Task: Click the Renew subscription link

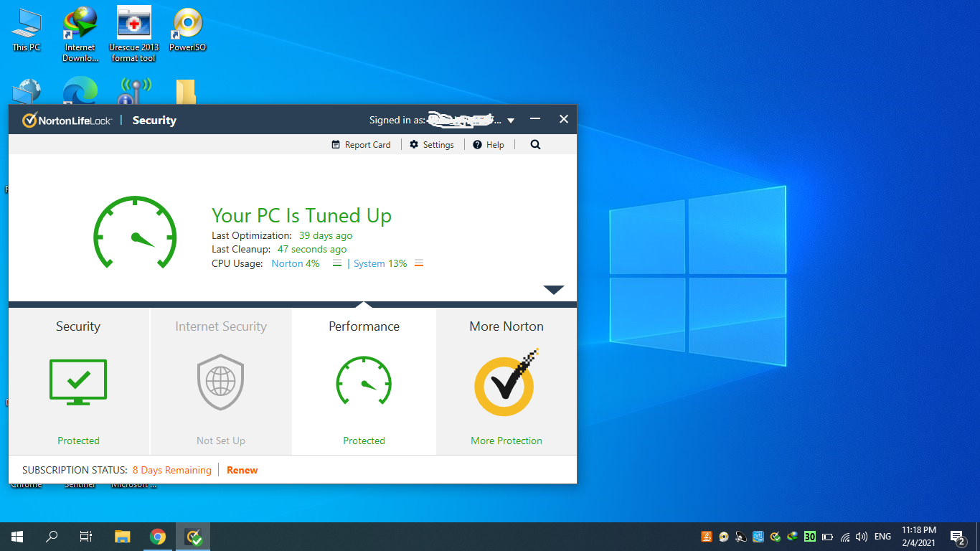Action: (242, 471)
